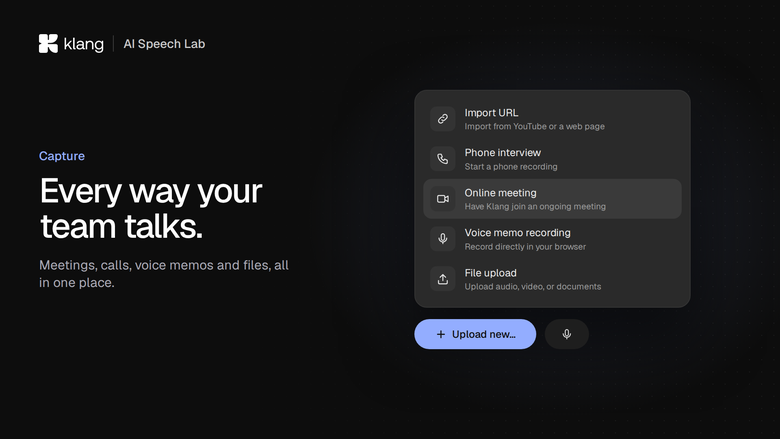Click the klang wordmark text
Screen dimensions: 780x439
point(84,44)
